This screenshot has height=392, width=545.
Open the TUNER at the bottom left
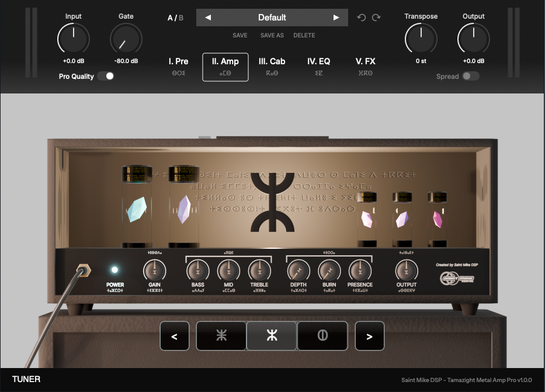[x=26, y=379]
